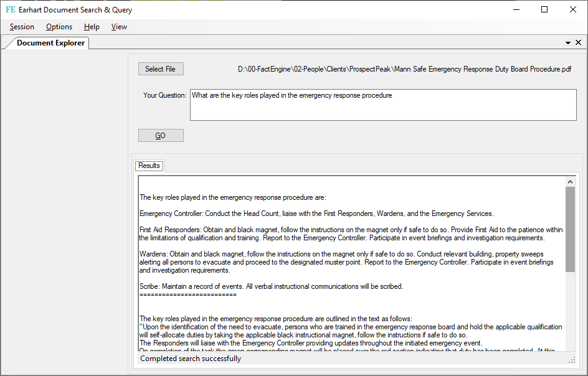This screenshot has height=376, width=588.
Task: Open the Options menu
Action: coord(59,27)
